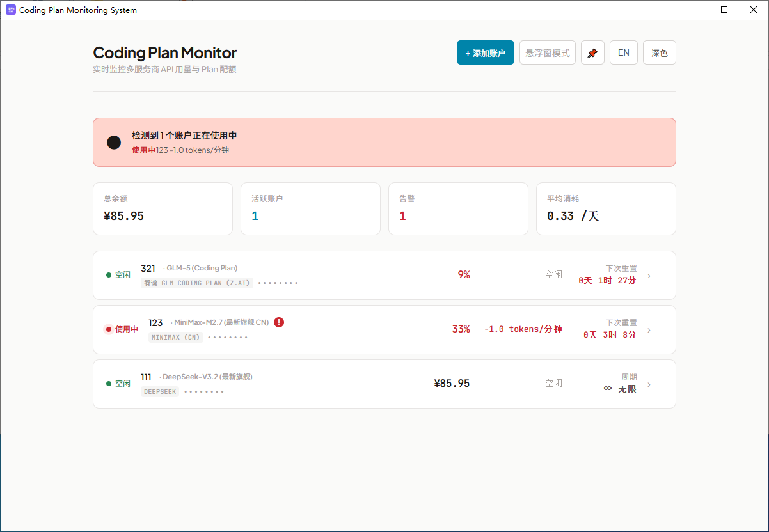Click the DEEPSEEK provider tag
Screen dimensions: 769x532
point(160,391)
